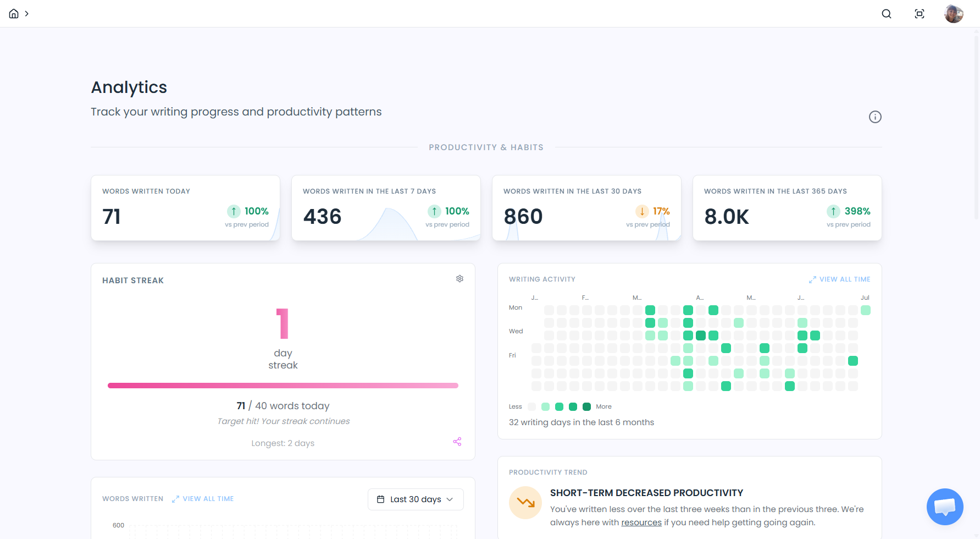
Task: Click the darkest green legend swatch next to More
Action: tap(586, 406)
